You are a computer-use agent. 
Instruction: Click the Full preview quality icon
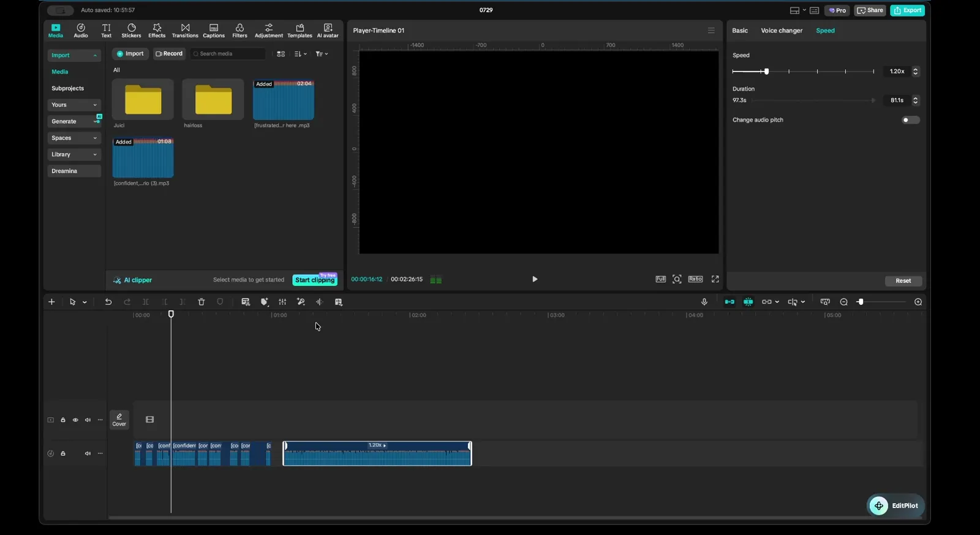pyautogui.click(x=661, y=279)
